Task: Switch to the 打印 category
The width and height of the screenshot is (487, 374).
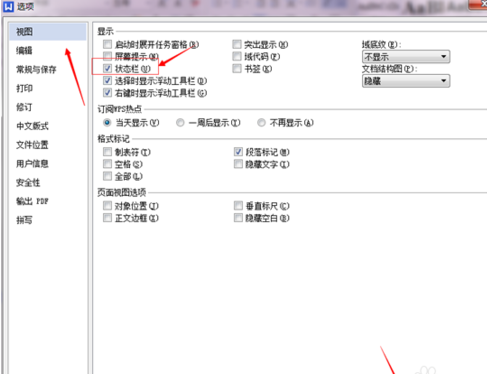Action: (24, 88)
